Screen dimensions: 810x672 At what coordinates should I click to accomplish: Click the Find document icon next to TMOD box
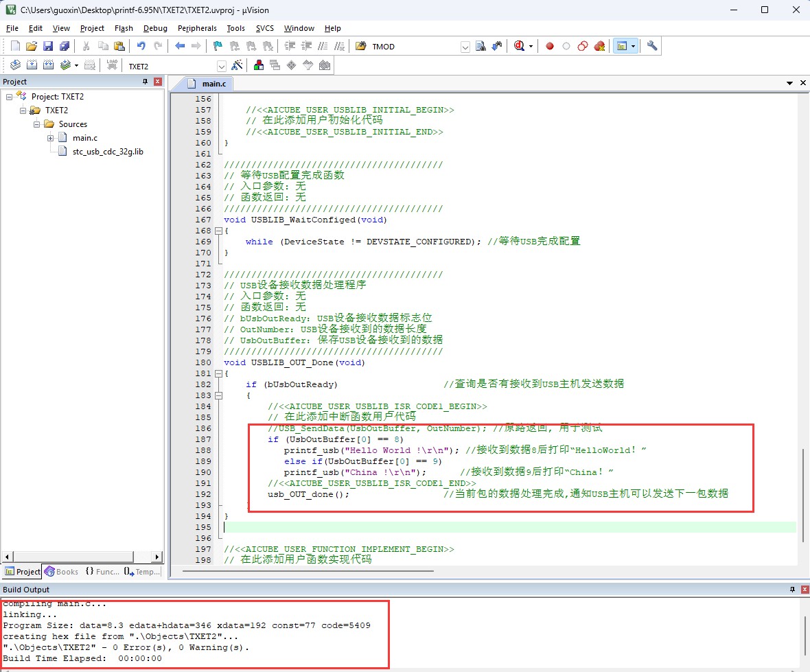(x=481, y=46)
